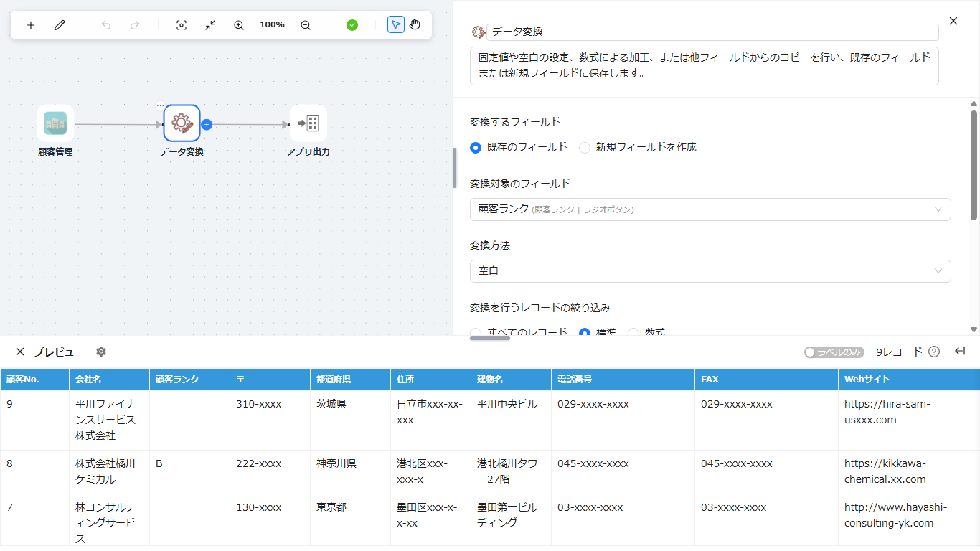Screen dimensions: 980x551
Task: Click the 9レコード record count text
Action: coord(899,352)
